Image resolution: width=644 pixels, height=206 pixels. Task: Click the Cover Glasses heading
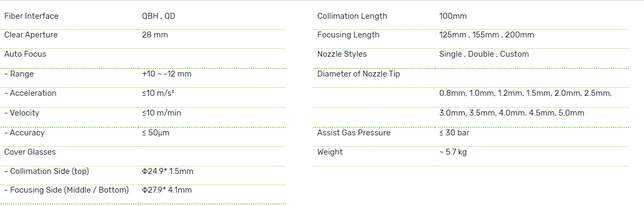30,152
